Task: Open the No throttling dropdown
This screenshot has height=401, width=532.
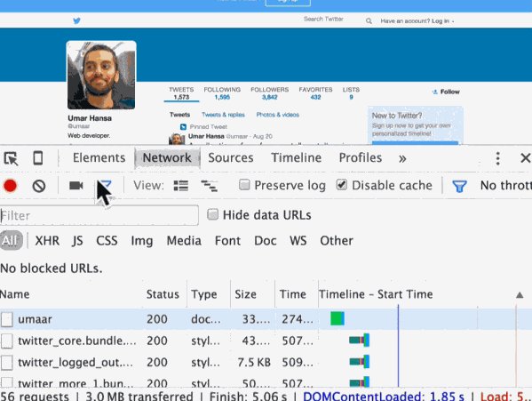Action: [506, 186]
